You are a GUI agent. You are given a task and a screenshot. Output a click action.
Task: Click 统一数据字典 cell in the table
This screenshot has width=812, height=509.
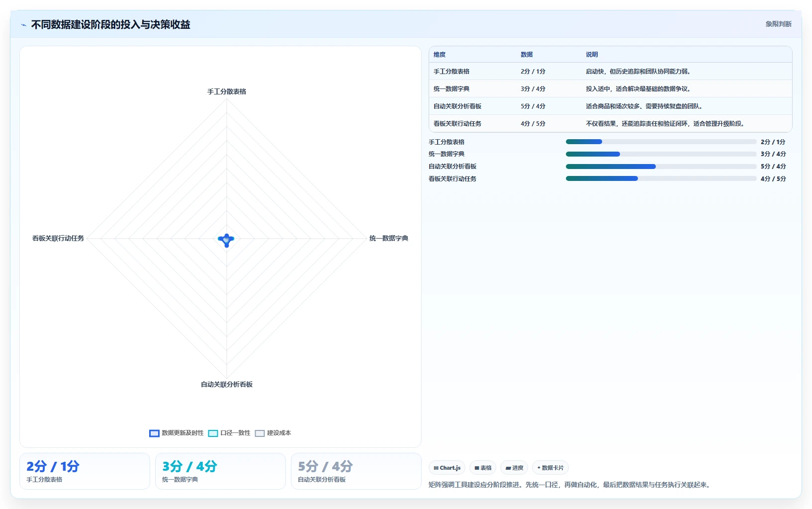(x=451, y=89)
